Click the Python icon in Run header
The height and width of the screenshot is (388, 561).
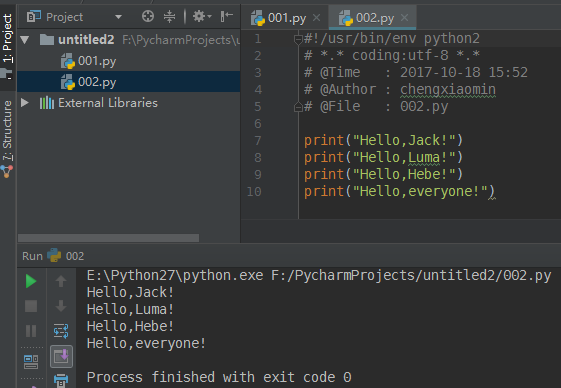54,255
